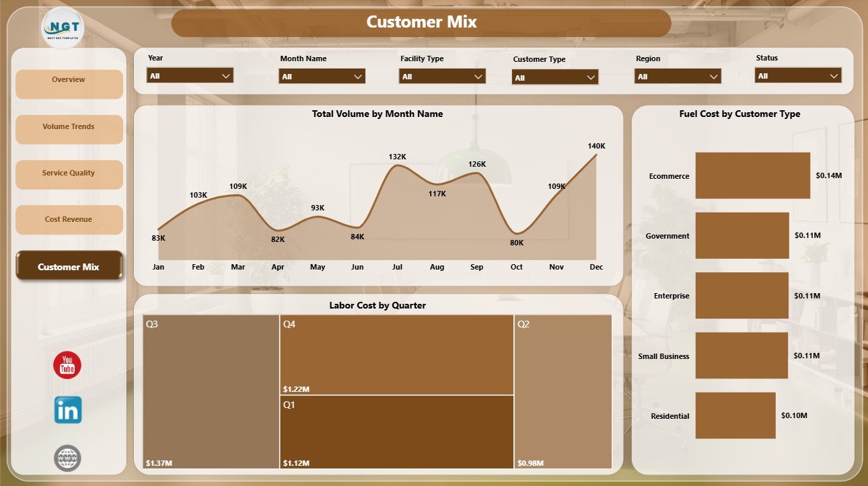
Task: Click the Government category label
Action: (667, 236)
